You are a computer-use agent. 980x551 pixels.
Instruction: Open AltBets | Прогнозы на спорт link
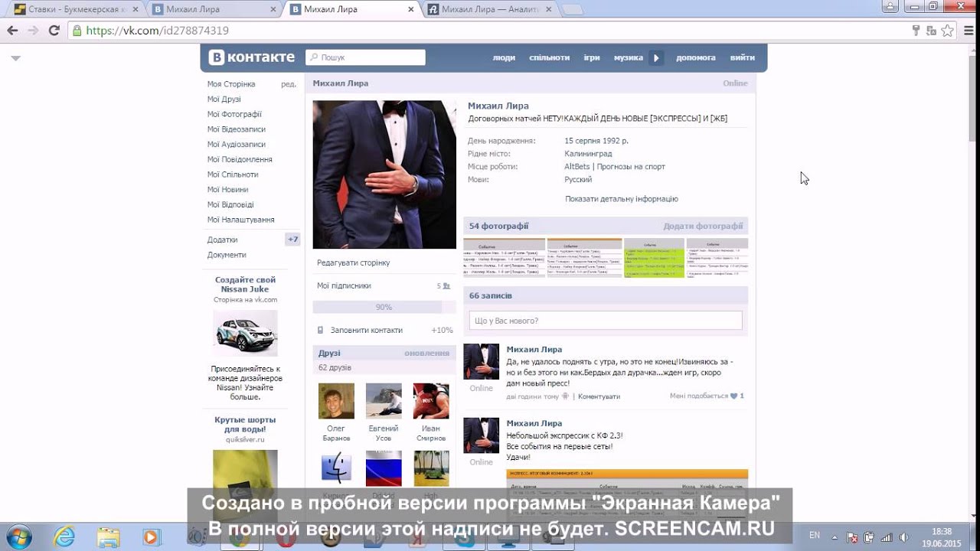(x=615, y=167)
